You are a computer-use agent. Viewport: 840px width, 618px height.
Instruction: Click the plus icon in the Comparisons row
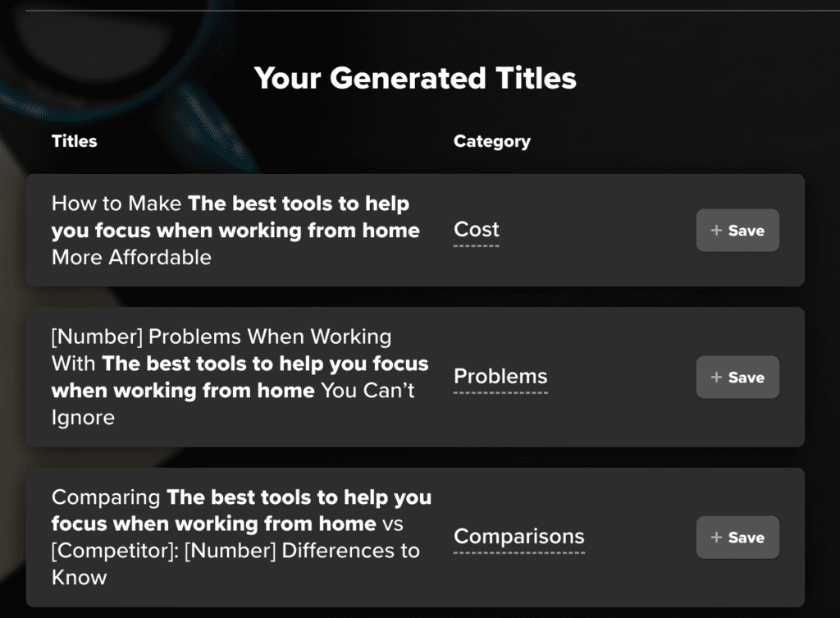[x=716, y=537]
